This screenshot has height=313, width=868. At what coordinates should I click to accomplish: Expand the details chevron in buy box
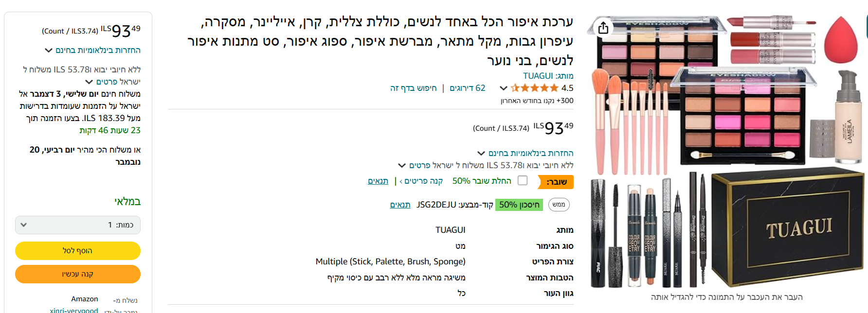pos(89,82)
